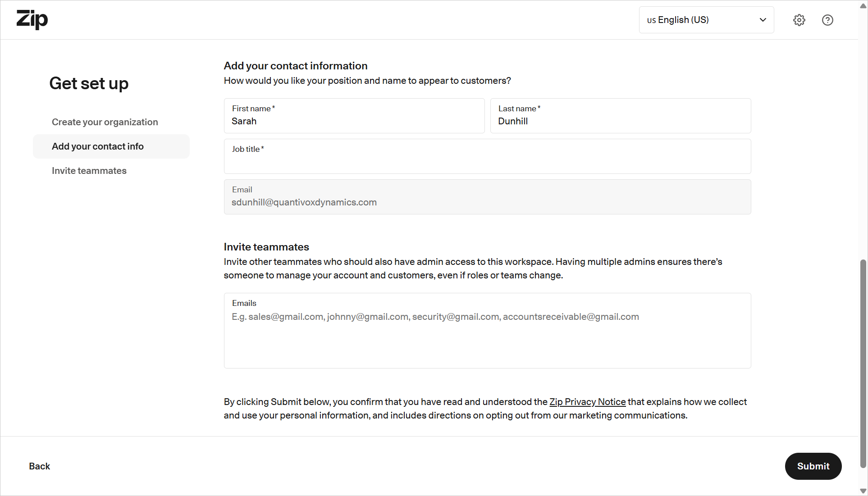
Task: Click the vertical scrollbar thumb
Action: point(863,363)
